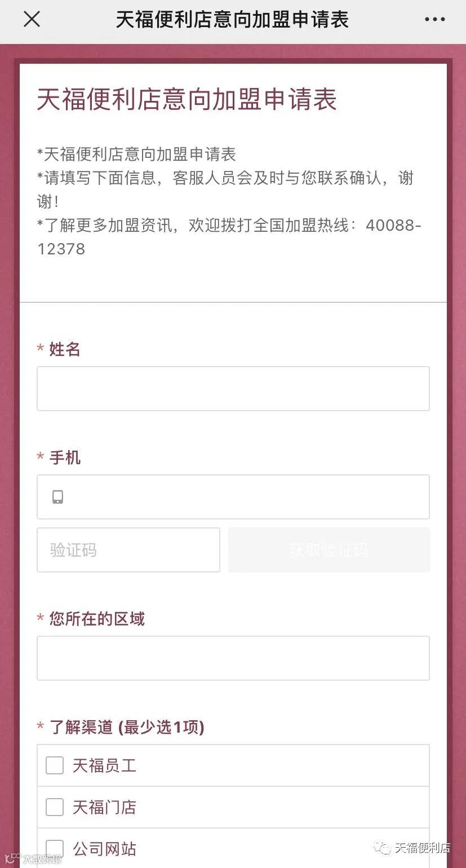Screen dimensions: 466x868
Task: Click the 验证码 verification code field
Action: pos(128,550)
